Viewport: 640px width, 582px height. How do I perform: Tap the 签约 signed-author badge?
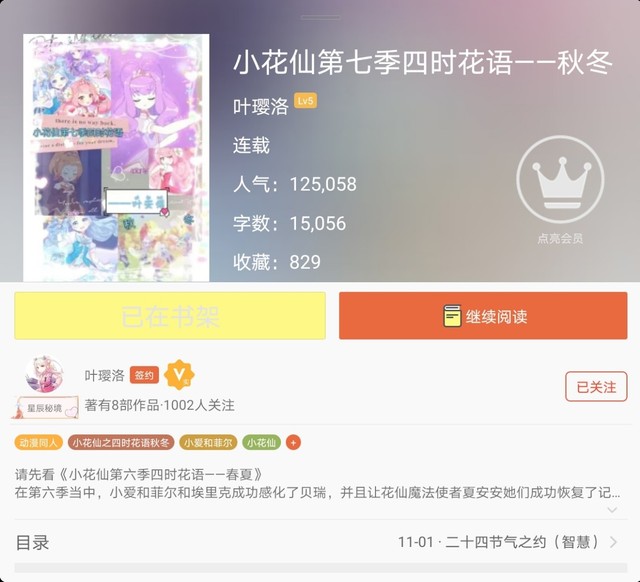[x=144, y=375]
